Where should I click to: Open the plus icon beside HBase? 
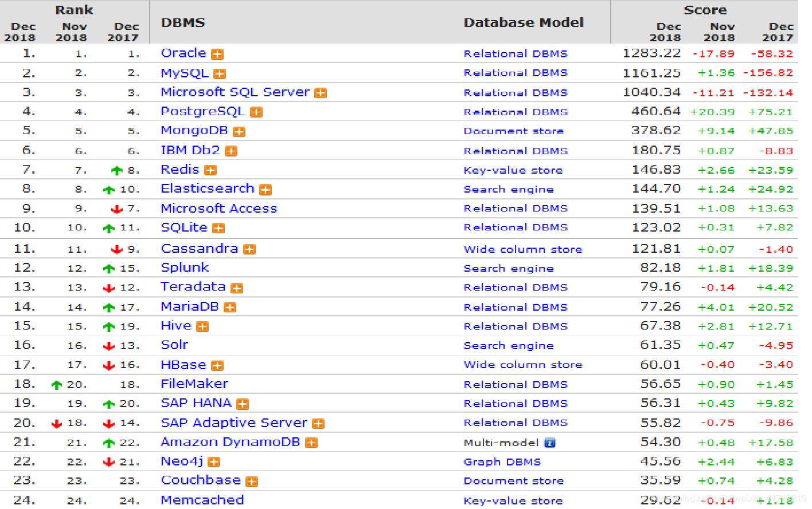[x=217, y=366]
